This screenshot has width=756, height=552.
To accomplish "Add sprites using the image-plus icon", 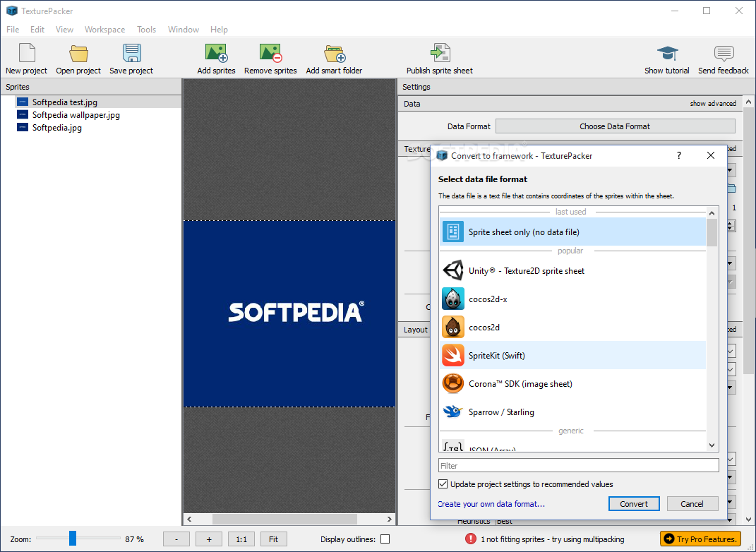I will point(216,59).
